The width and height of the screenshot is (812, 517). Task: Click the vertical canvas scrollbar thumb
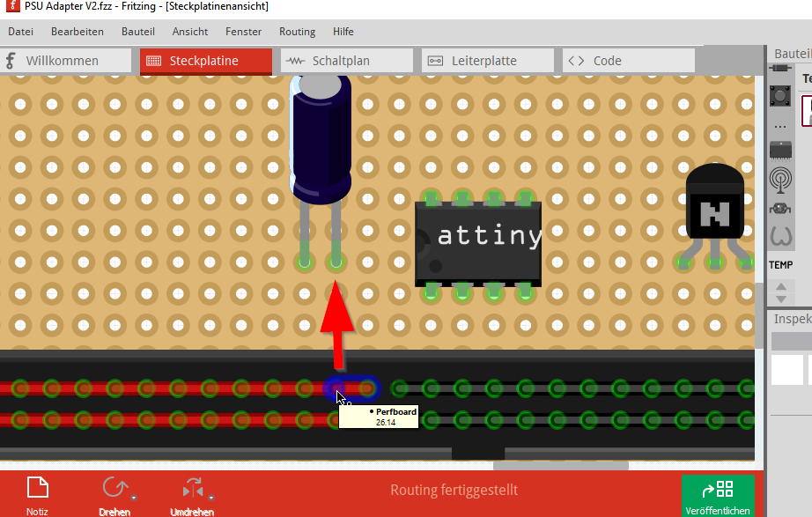[759, 315]
